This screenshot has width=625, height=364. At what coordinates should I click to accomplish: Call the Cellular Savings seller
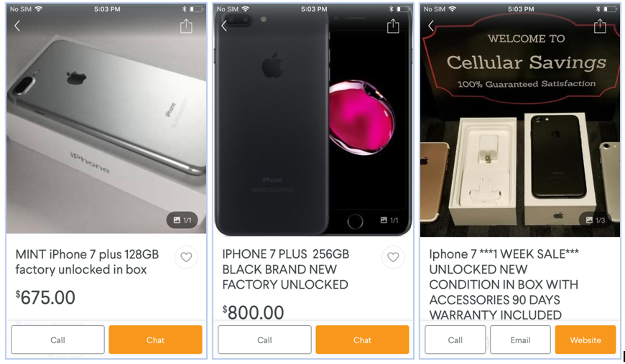click(x=455, y=340)
